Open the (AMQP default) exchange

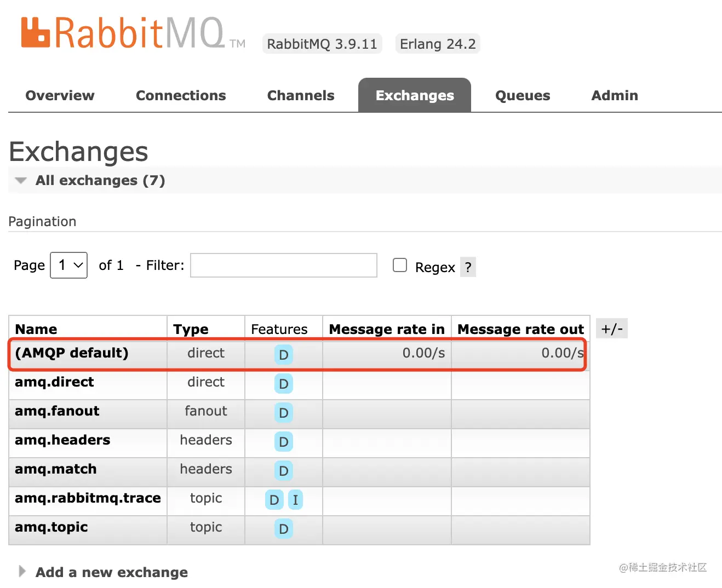[72, 353]
